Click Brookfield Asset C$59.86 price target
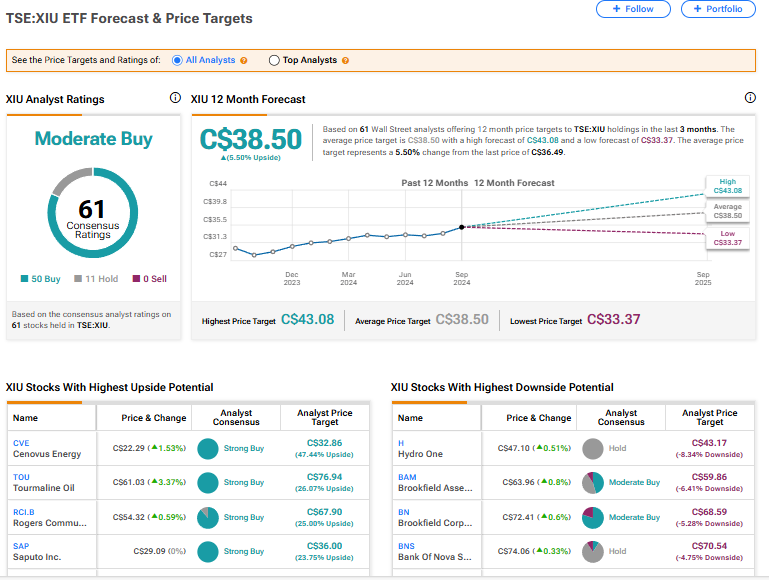This screenshot has width=769, height=580. [x=709, y=477]
